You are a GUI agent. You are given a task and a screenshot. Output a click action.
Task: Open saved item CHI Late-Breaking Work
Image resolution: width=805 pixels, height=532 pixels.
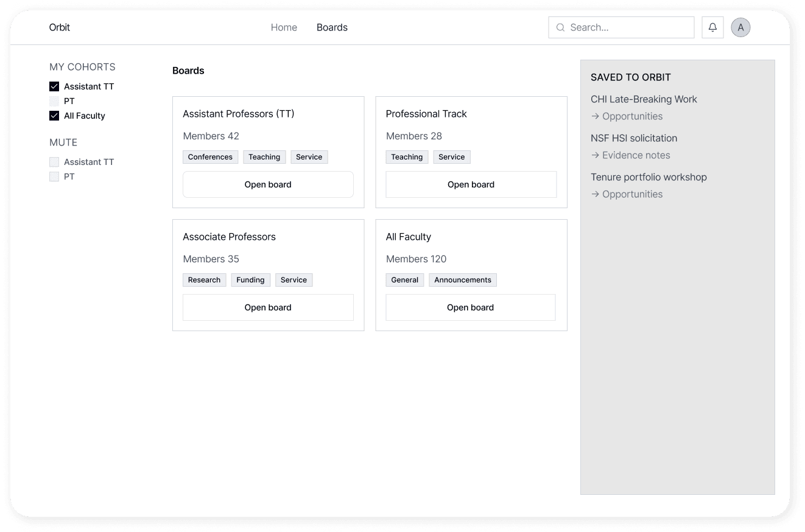pos(644,99)
